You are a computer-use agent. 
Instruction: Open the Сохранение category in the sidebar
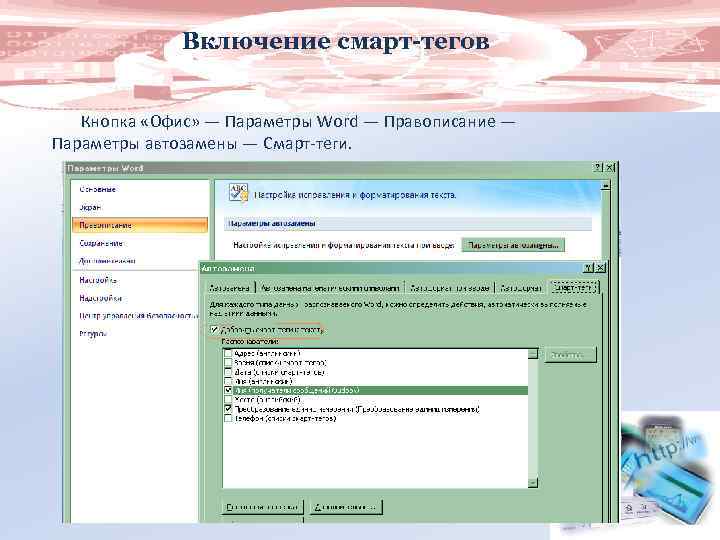pyautogui.click(x=101, y=243)
